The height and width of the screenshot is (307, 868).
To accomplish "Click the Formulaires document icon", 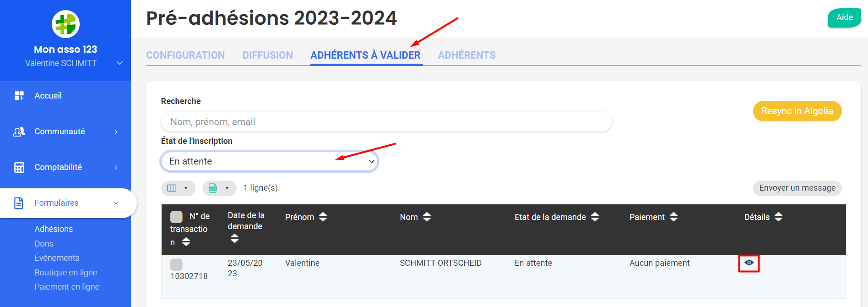I will pos(19,203).
